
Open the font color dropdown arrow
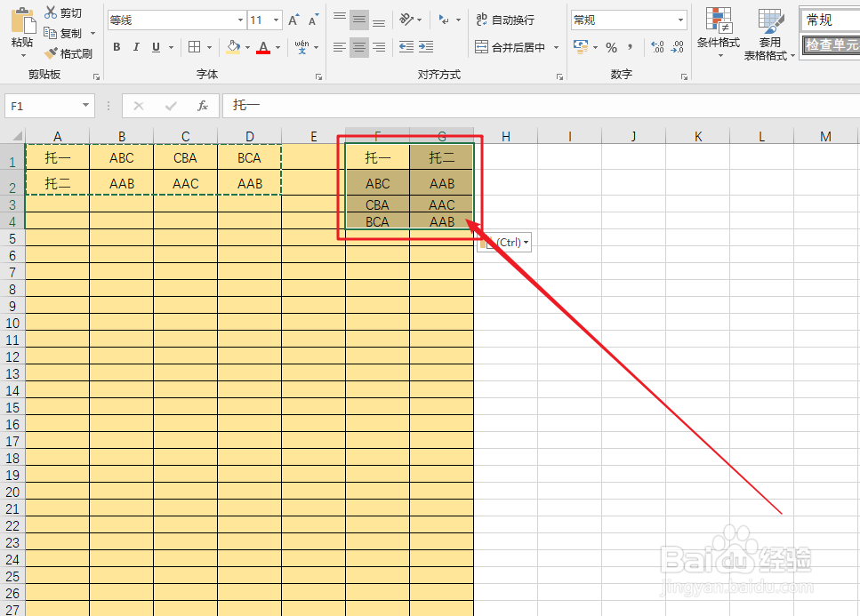(278, 47)
